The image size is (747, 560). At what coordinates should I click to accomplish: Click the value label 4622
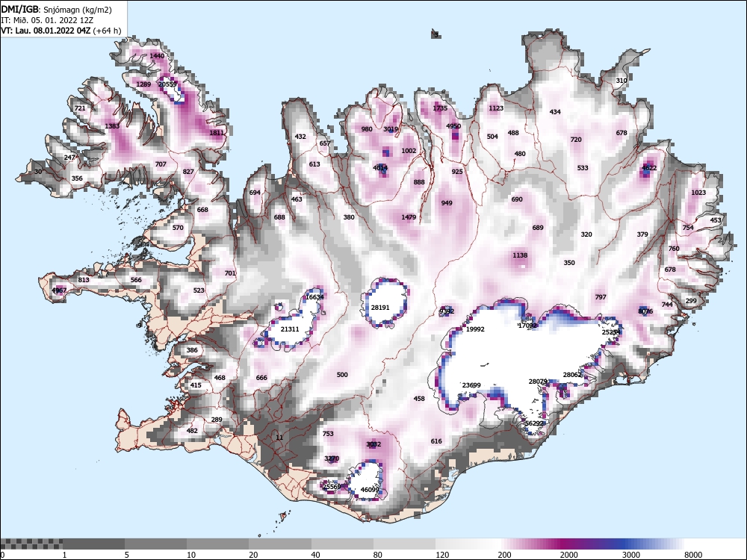pyautogui.click(x=649, y=168)
